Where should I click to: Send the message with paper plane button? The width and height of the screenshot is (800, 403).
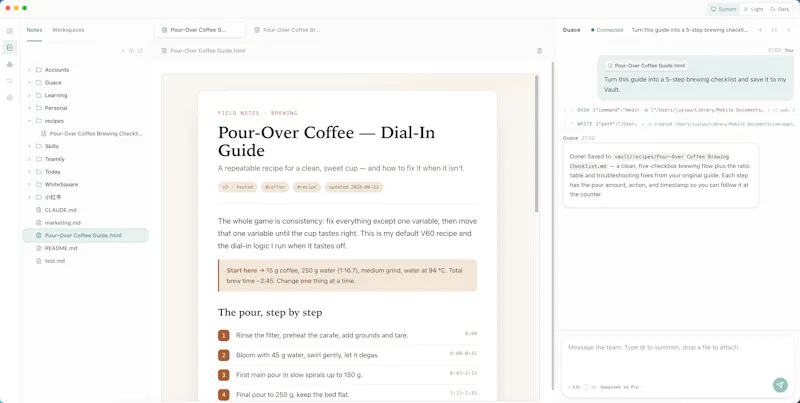coord(780,385)
